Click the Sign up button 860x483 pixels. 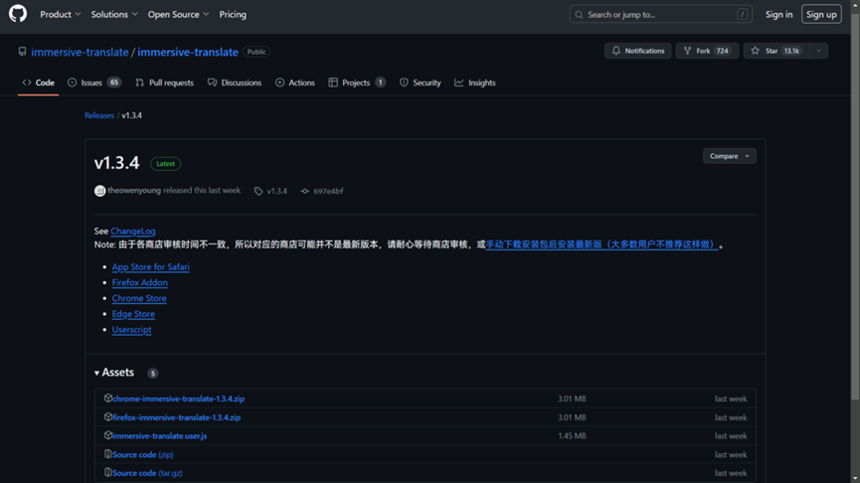click(x=821, y=15)
